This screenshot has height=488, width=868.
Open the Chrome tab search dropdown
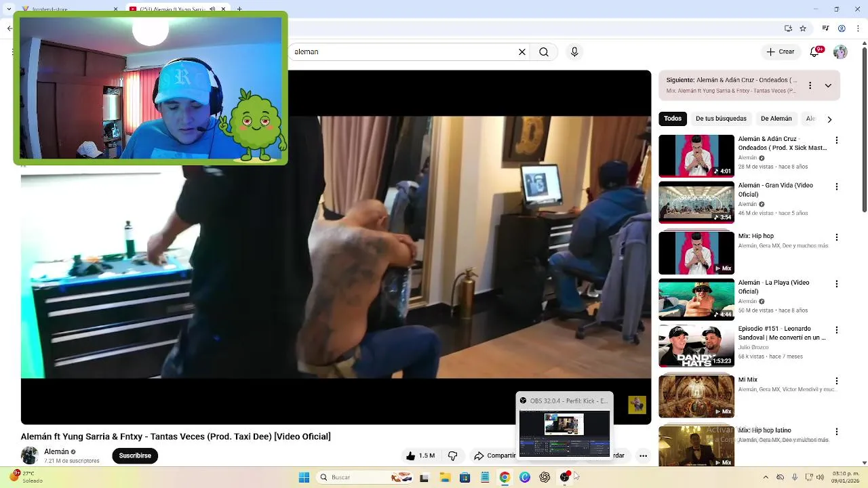coord(8,9)
